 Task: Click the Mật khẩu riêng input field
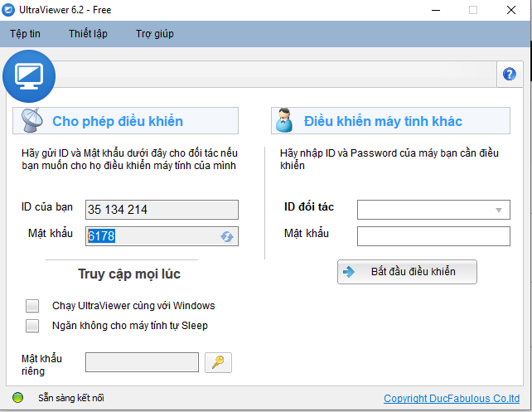(142, 362)
